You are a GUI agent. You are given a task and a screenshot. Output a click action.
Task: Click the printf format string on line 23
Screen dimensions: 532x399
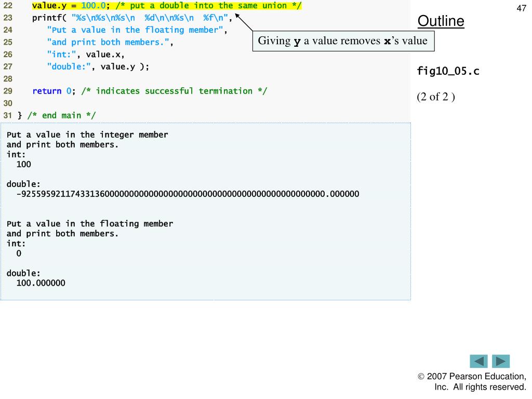click(x=150, y=18)
